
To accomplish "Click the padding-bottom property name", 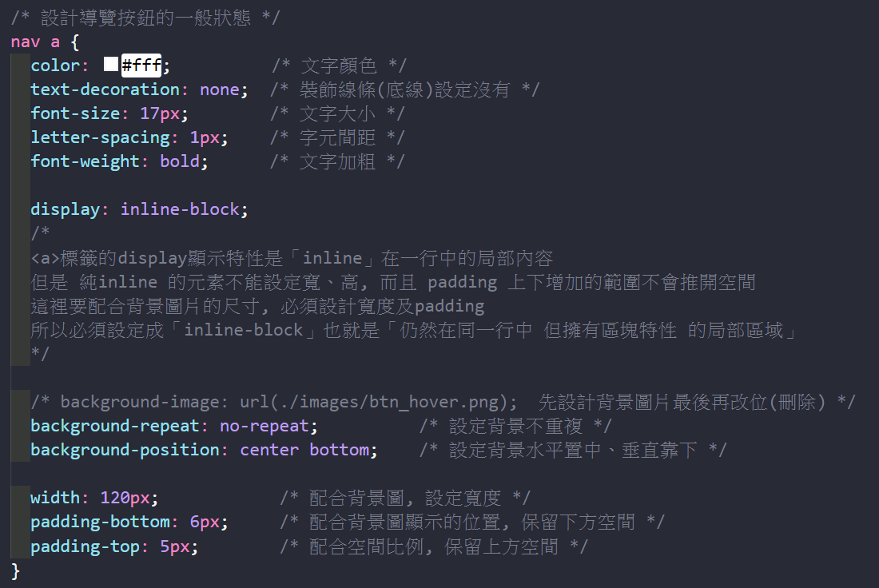I will click(100, 522).
